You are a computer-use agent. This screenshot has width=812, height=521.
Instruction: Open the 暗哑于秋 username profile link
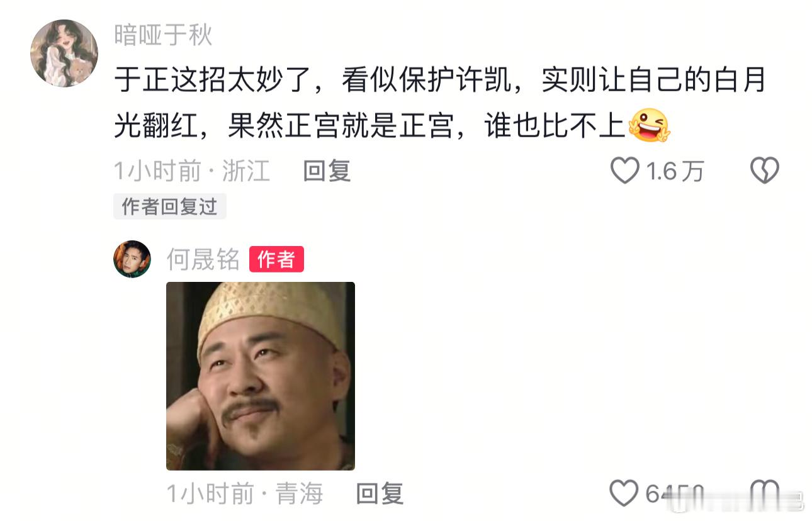pos(164,35)
